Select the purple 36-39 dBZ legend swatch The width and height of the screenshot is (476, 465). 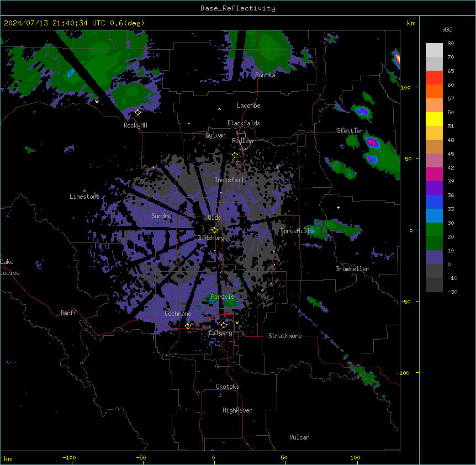point(434,188)
